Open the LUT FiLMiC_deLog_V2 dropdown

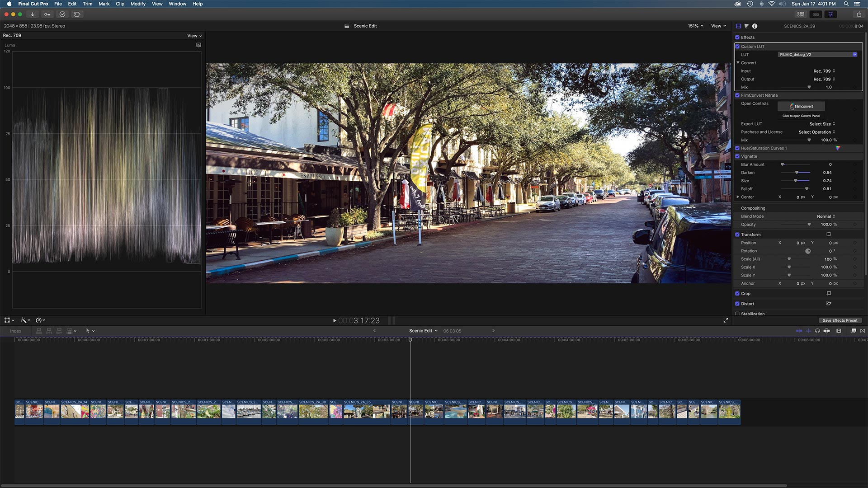click(817, 54)
